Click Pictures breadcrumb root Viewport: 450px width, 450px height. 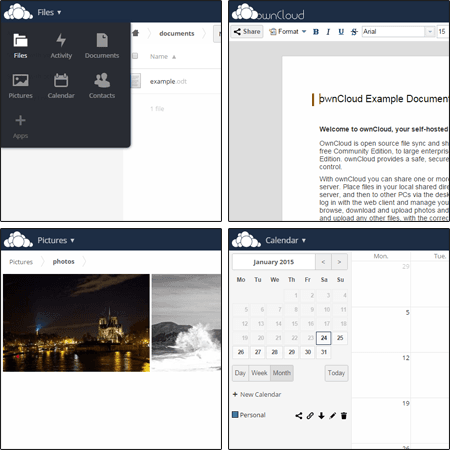point(21,262)
